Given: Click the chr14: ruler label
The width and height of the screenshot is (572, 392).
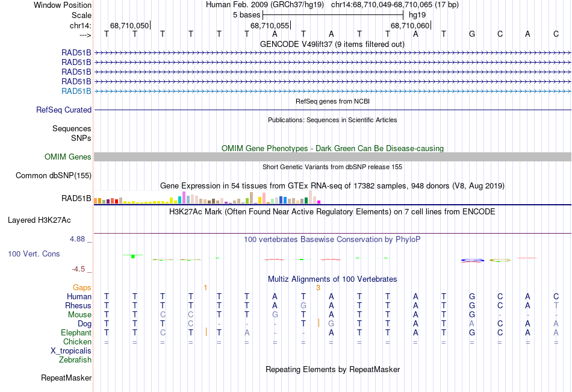Looking at the screenshot, I should pos(80,25).
